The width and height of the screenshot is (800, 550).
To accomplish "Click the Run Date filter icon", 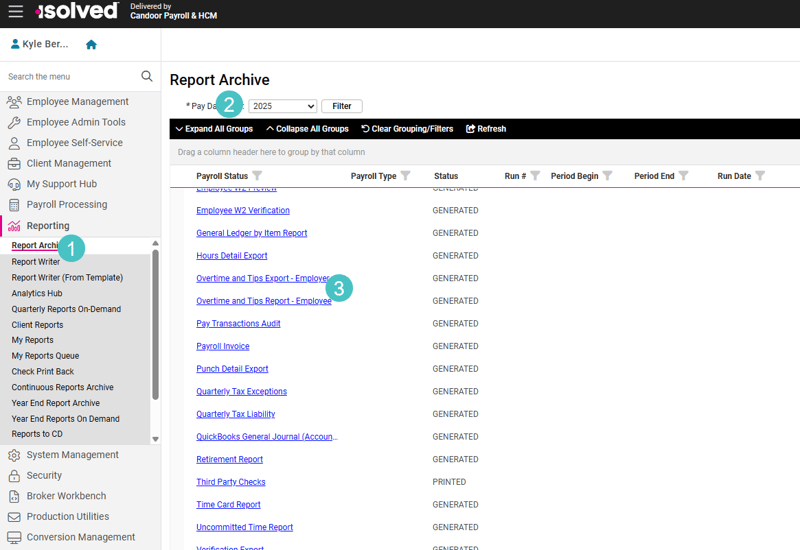I will (760, 176).
